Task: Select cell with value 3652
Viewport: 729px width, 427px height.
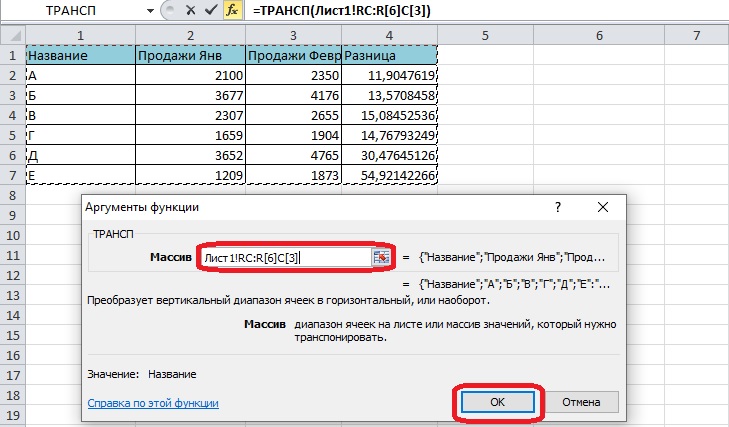Action: tap(191, 155)
